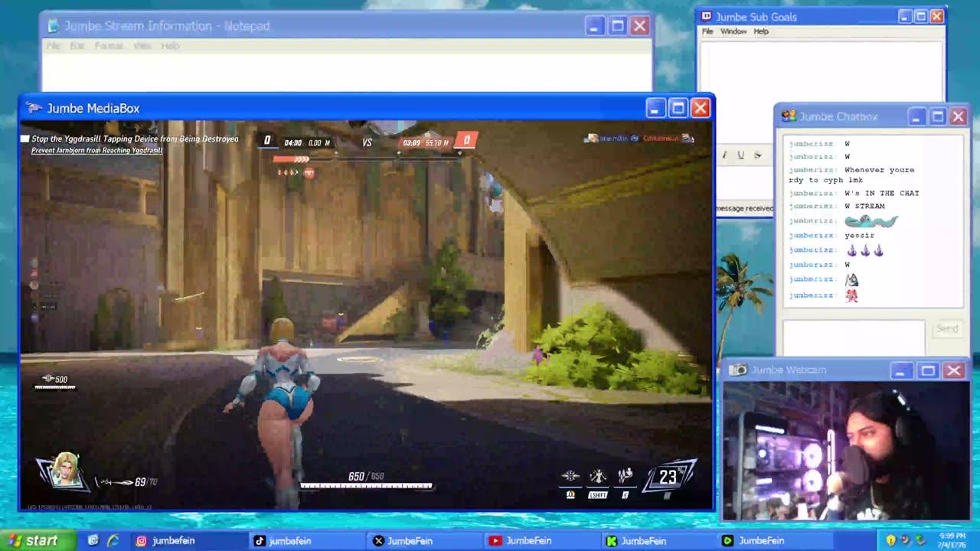Viewport: 980px width, 551px height.
Task: Click the Jumbe Webcam title bar camera icon
Action: [x=737, y=370]
